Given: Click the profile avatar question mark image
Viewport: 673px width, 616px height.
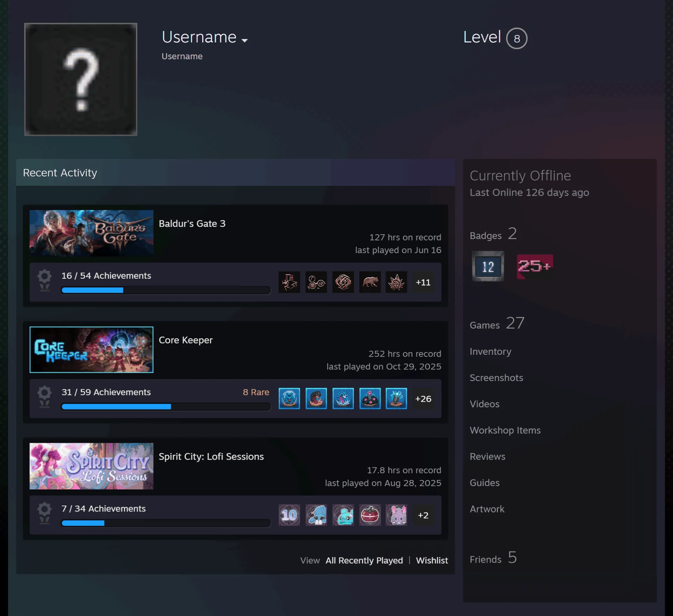Looking at the screenshot, I should (x=81, y=79).
